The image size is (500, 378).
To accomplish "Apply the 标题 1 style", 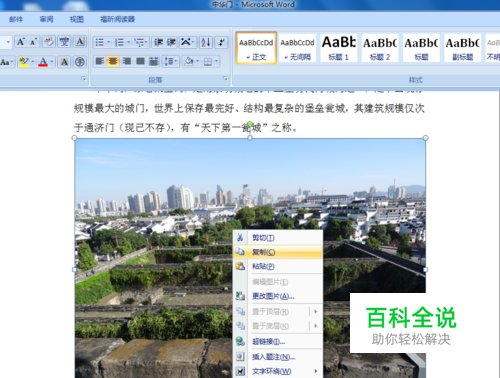I will point(339,48).
